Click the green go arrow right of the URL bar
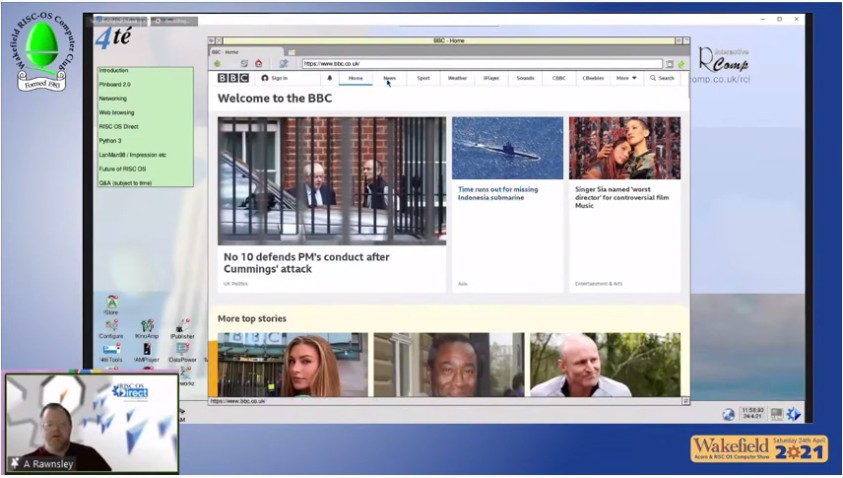Viewport: 843px width, 478px height. pyautogui.click(x=681, y=64)
